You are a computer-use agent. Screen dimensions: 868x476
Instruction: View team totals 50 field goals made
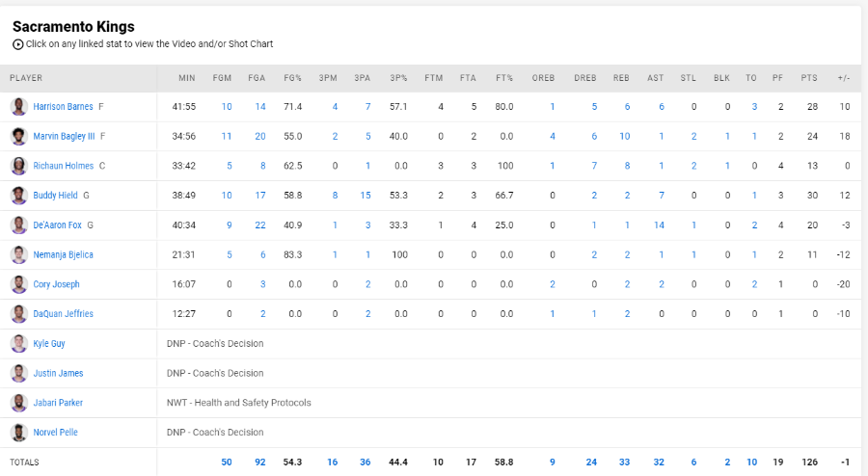coord(227,463)
